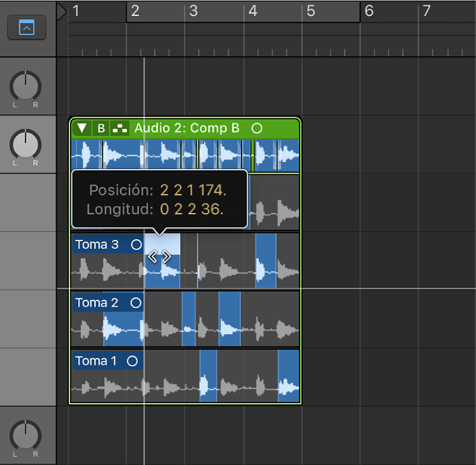Screen dimensions: 476x465
Task: Click the circle beside Toma 1
Action: (132, 361)
